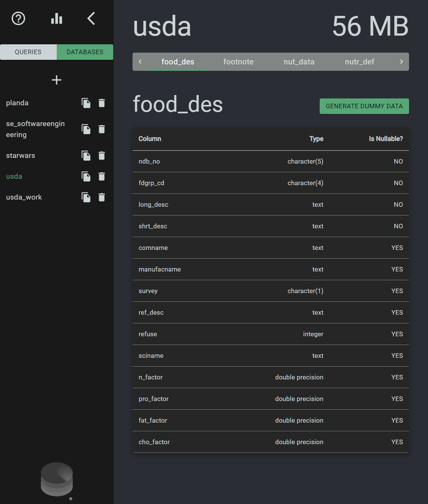The image size is (428, 504).
Task: Delete the se_softwareengineering database
Action: click(x=102, y=129)
